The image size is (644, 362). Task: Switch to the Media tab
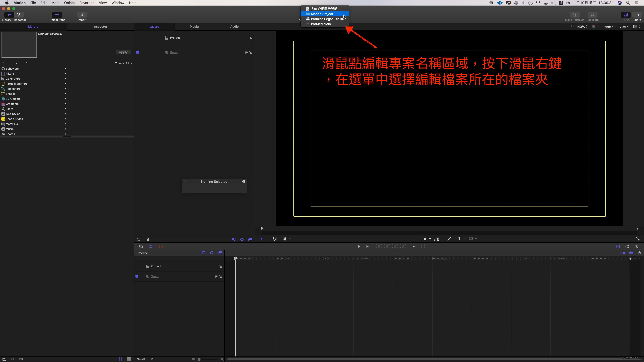pos(194,27)
